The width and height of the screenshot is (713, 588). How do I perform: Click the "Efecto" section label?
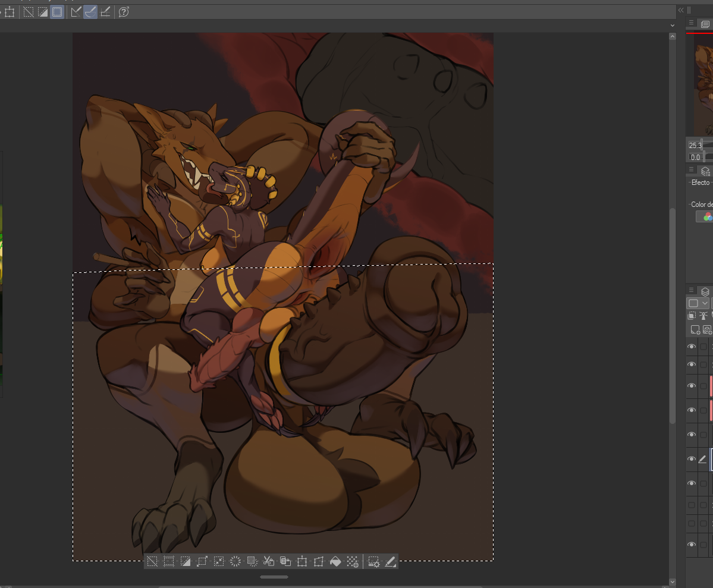coord(701,183)
